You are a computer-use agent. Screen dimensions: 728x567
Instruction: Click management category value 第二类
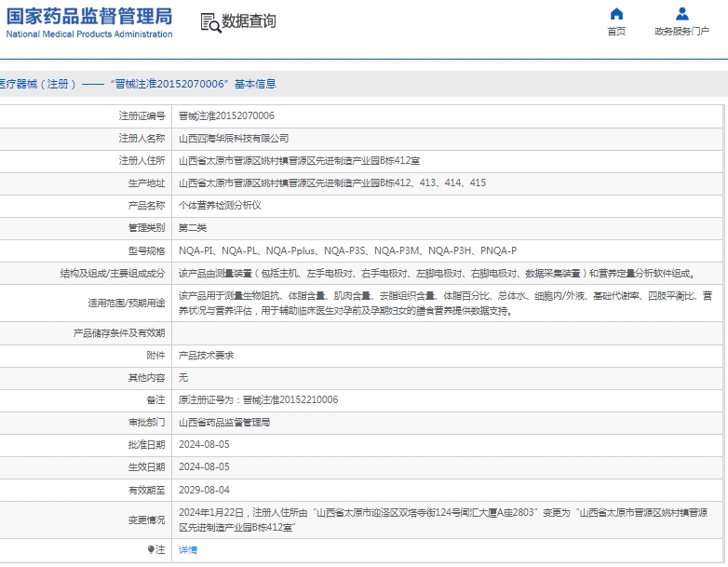tap(193, 228)
